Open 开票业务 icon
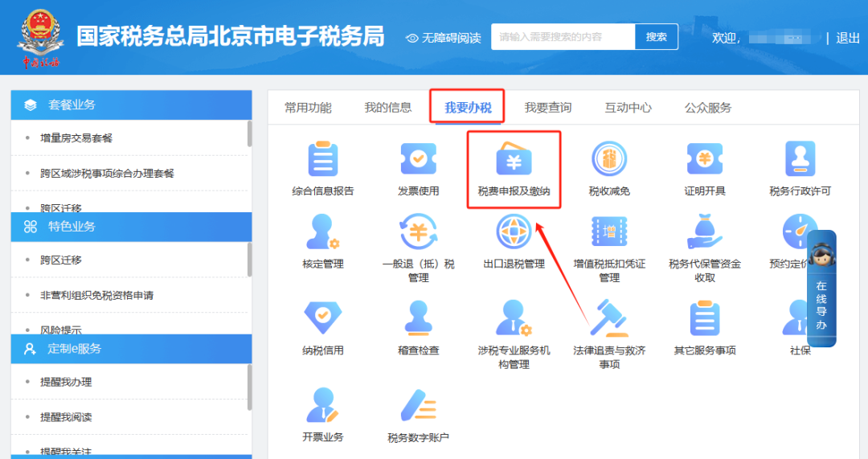This screenshot has width=868, height=459. point(323,405)
